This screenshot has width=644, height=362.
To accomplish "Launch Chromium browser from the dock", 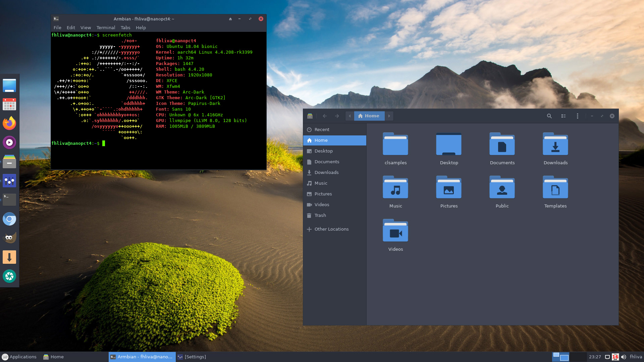I will tap(9, 219).
